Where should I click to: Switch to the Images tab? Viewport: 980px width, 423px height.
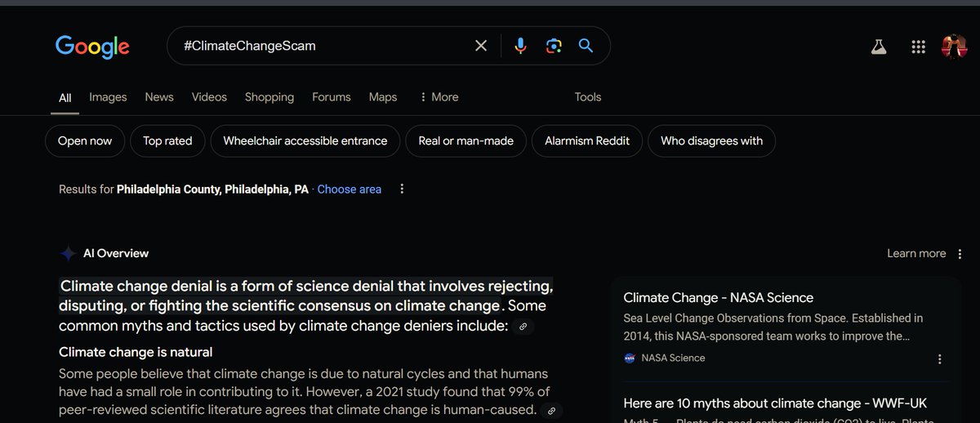(x=108, y=96)
